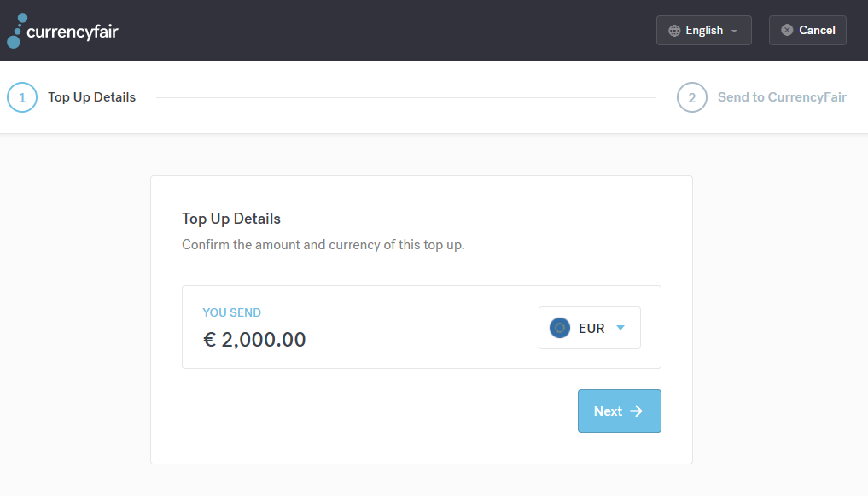Viewport: 868px width, 496px height.
Task: Click the Cancel button
Action: [807, 31]
